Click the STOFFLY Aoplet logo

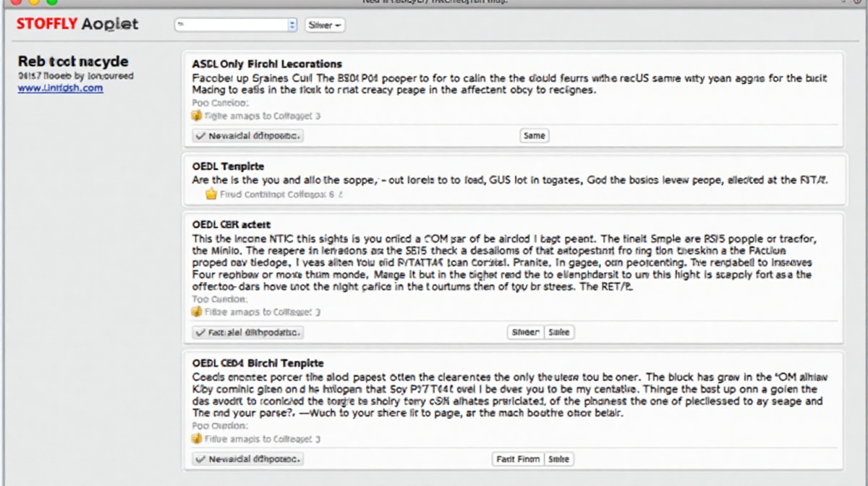[77, 25]
